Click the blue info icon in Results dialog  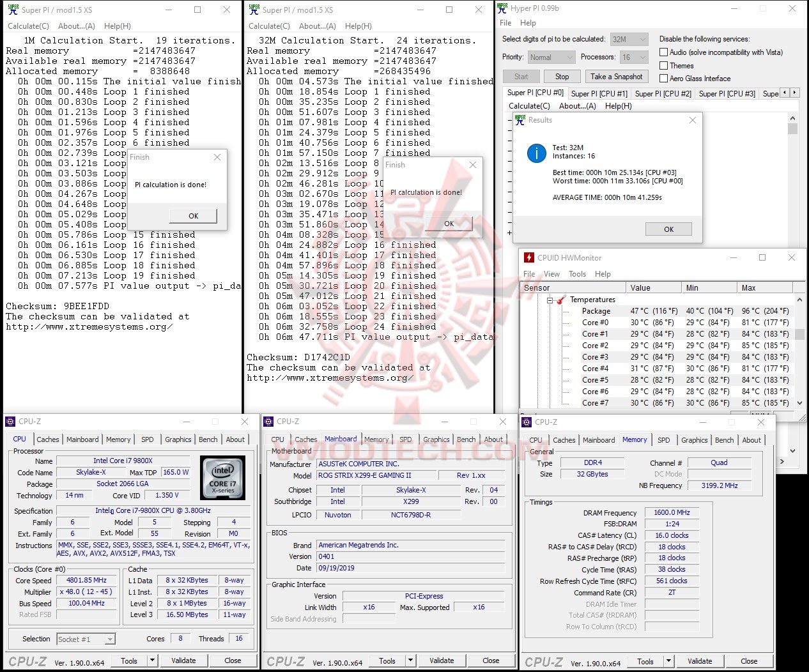535,153
